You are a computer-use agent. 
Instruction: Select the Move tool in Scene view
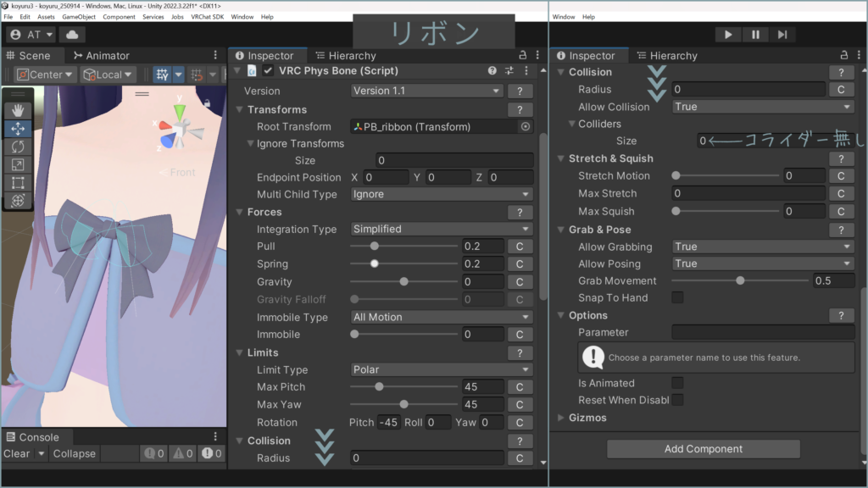(x=17, y=129)
